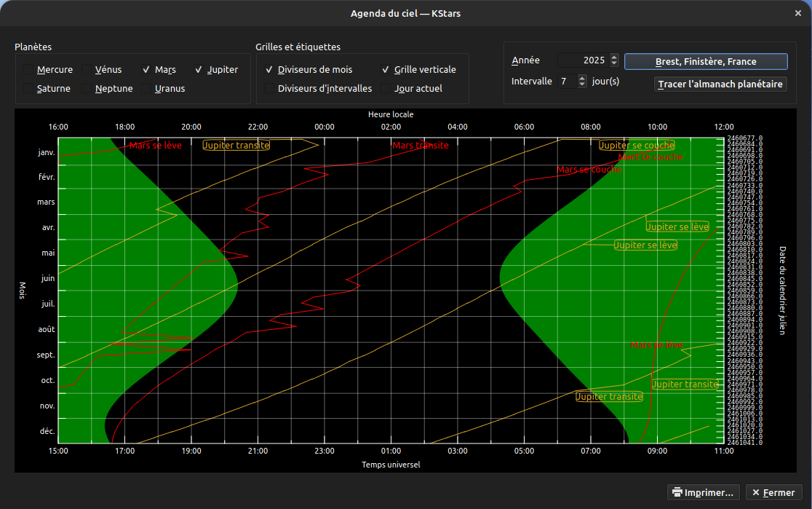Uncheck the Mars planet checkbox

click(x=147, y=70)
